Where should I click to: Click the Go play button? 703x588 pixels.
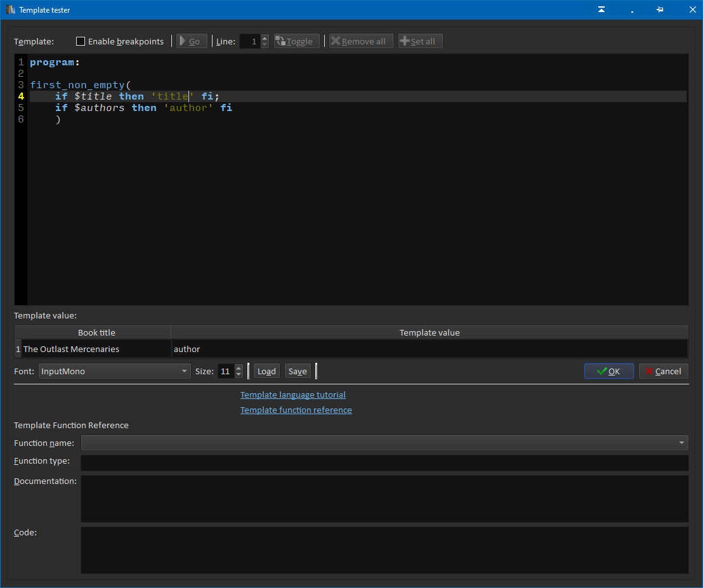pos(192,41)
